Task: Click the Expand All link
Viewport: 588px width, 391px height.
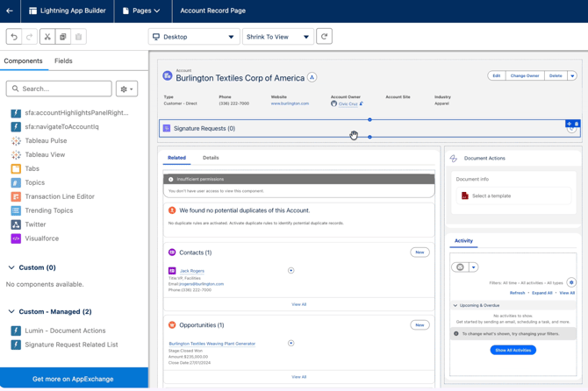Action: coord(541,293)
